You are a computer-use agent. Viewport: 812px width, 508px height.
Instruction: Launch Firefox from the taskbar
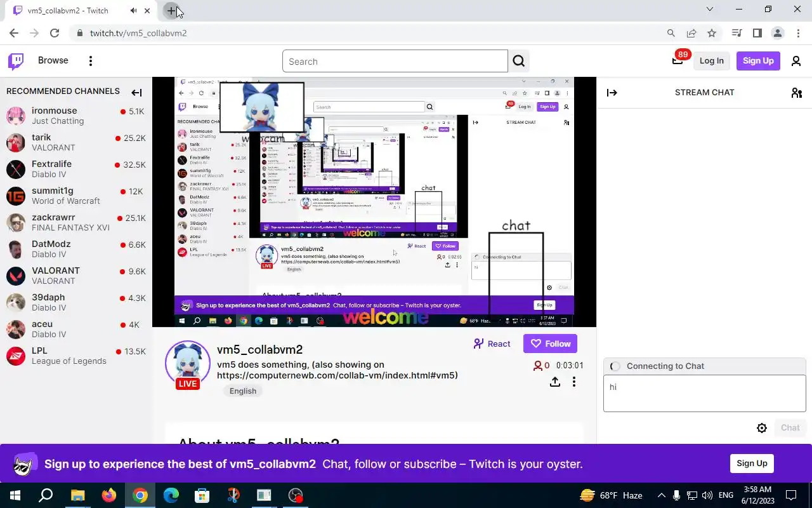point(108,495)
